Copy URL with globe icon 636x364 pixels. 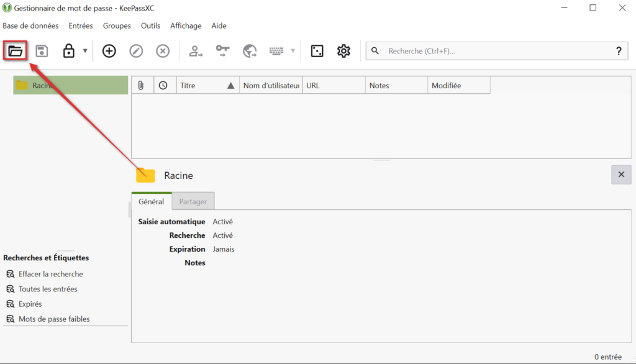click(250, 51)
